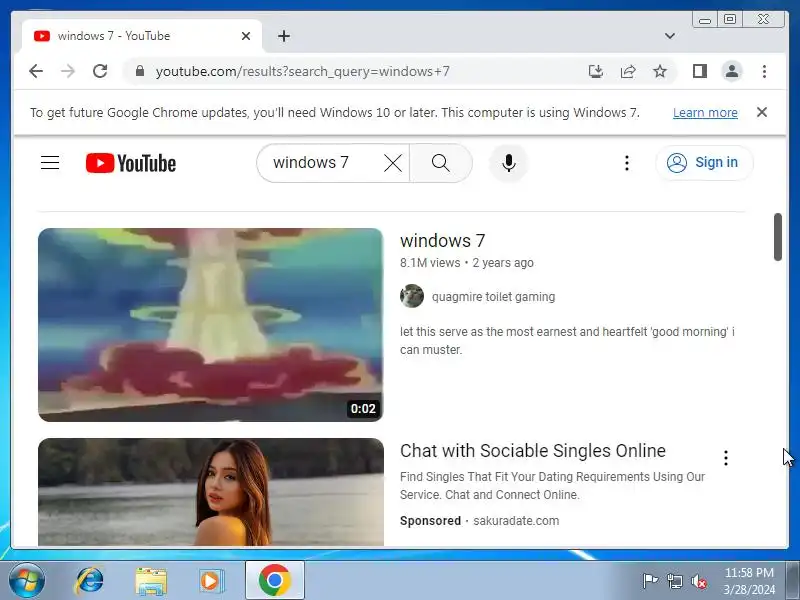Reload the YouTube page

pos(100,71)
